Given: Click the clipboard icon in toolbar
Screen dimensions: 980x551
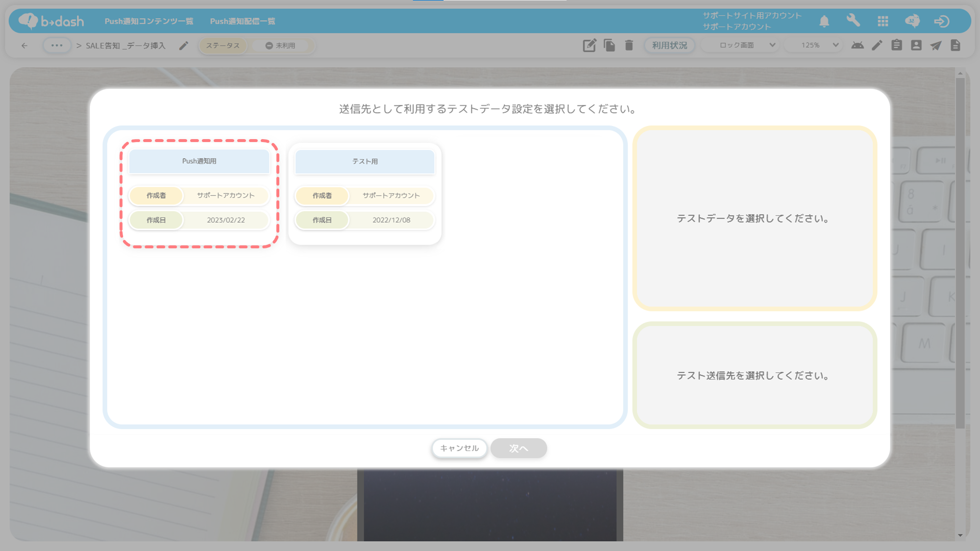Looking at the screenshot, I should tap(897, 46).
